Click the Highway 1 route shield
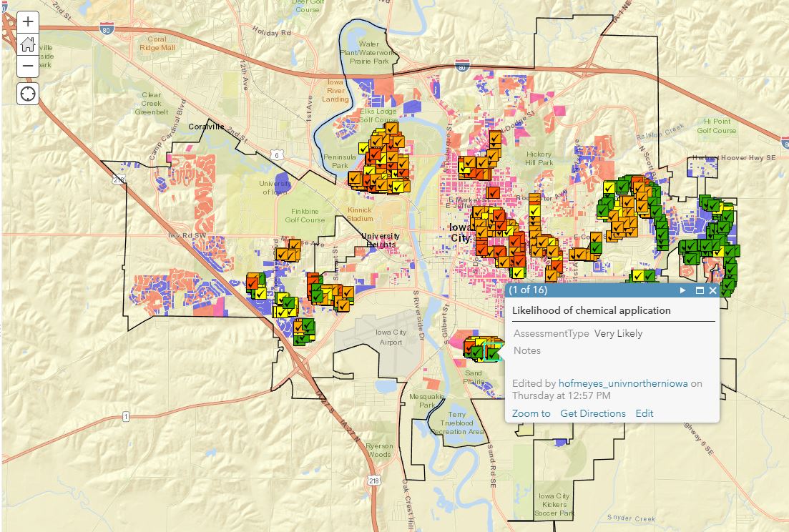Screen dimensions: 789x532 point(126,416)
